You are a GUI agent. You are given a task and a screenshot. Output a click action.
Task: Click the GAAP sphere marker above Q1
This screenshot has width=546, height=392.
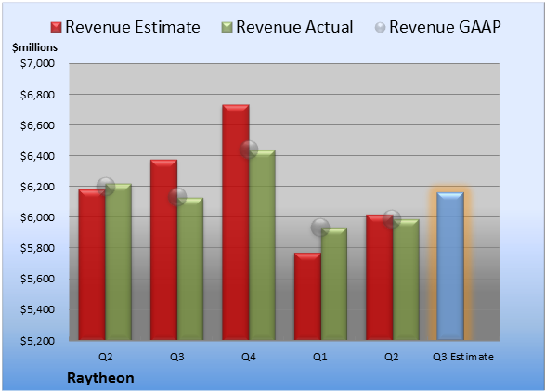(320, 228)
